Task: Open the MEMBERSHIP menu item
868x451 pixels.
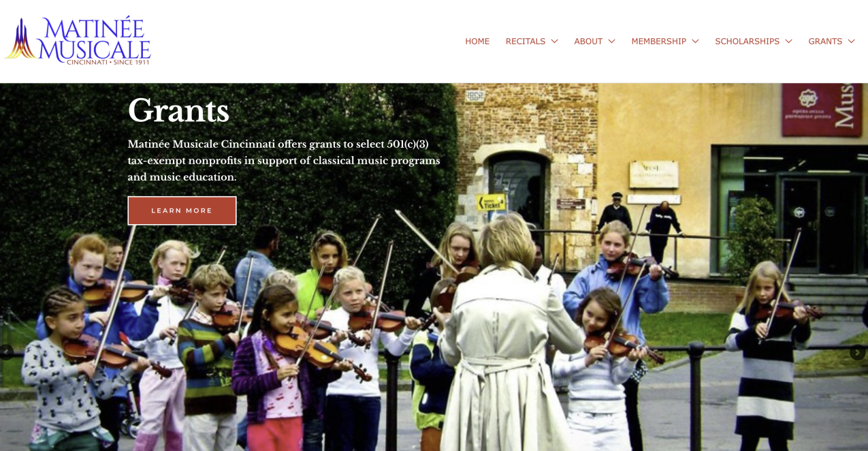Action: click(658, 42)
